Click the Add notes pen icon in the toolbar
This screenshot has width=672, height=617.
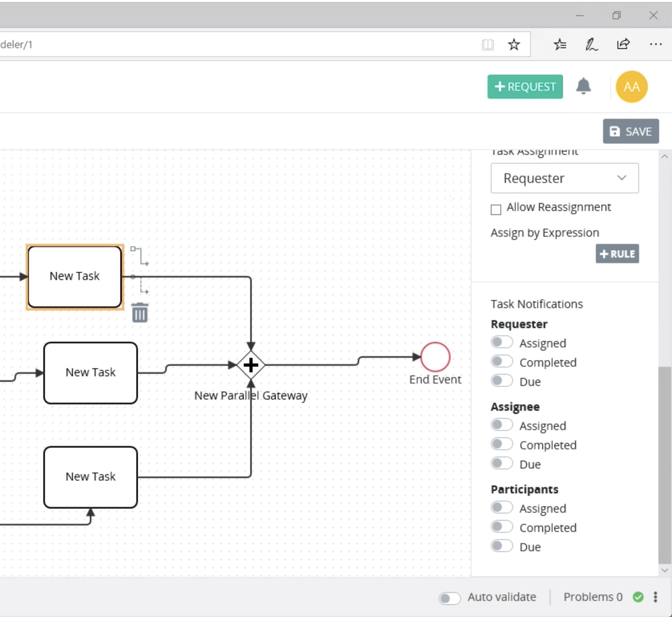(x=591, y=44)
